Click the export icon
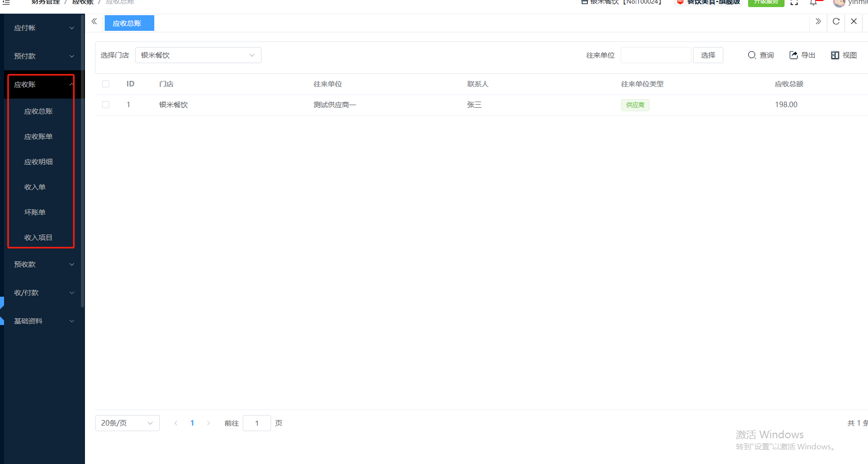 coord(793,55)
